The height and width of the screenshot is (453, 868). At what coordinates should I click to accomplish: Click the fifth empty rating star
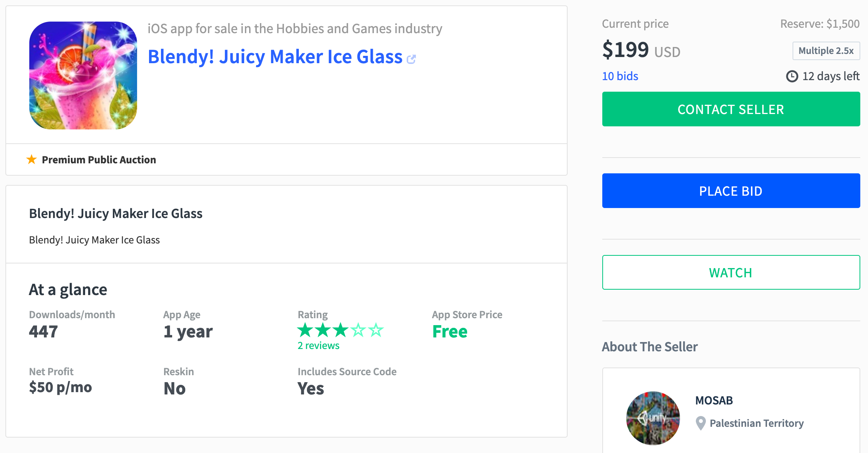click(376, 330)
